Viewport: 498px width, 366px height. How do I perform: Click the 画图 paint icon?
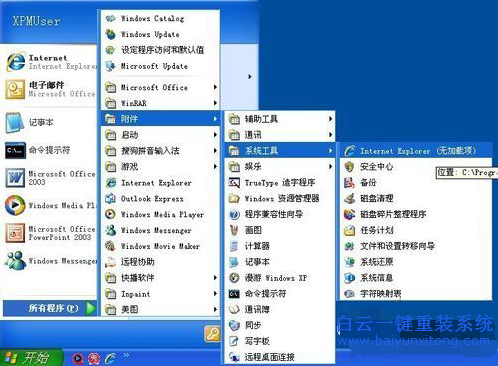click(x=234, y=230)
